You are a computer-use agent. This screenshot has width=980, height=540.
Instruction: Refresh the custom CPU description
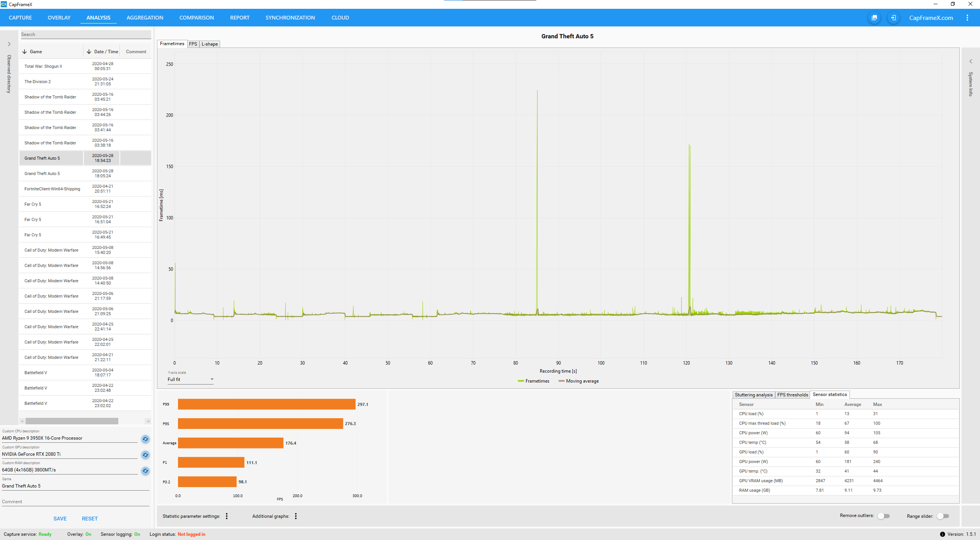click(x=145, y=439)
